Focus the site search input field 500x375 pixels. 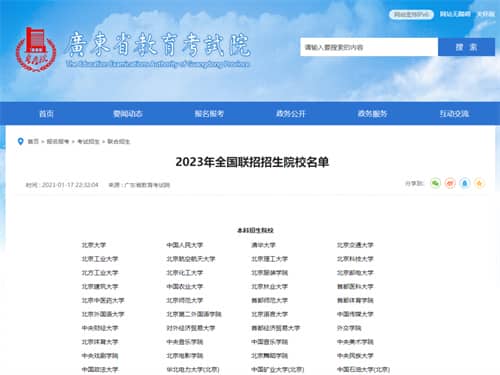point(369,47)
